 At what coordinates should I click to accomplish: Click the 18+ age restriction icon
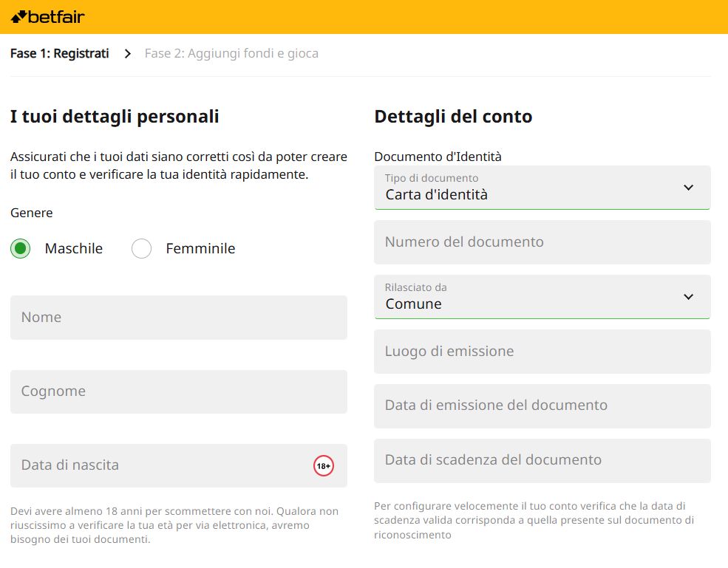[x=323, y=465]
